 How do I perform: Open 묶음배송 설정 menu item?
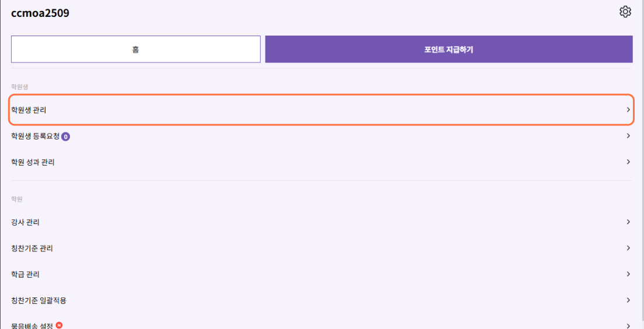tap(321, 323)
